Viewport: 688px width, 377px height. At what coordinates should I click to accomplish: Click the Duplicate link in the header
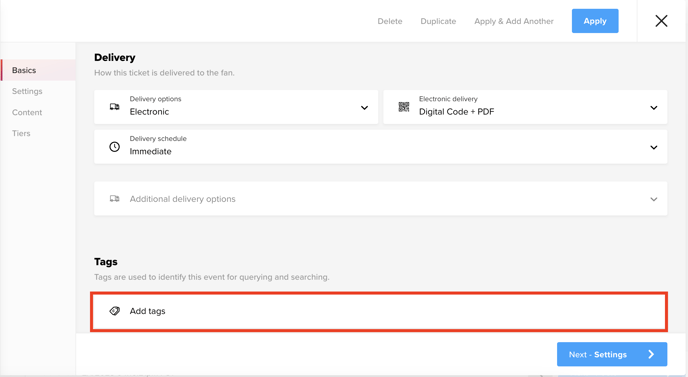(x=438, y=21)
